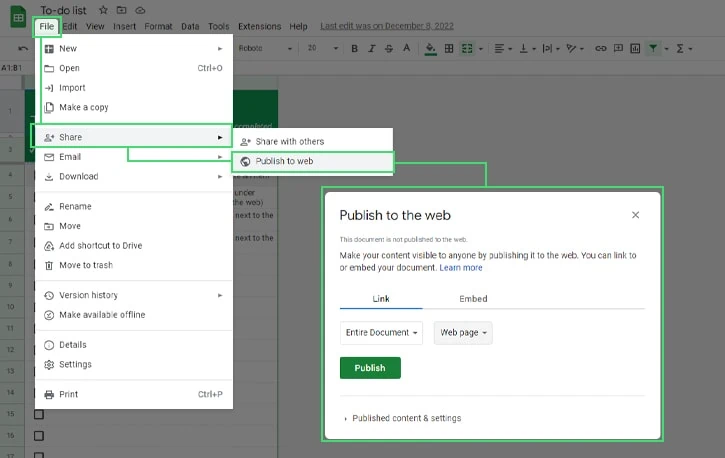Expand Version history submenu
This screenshot has height=458, width=725.
coord(134,295)
